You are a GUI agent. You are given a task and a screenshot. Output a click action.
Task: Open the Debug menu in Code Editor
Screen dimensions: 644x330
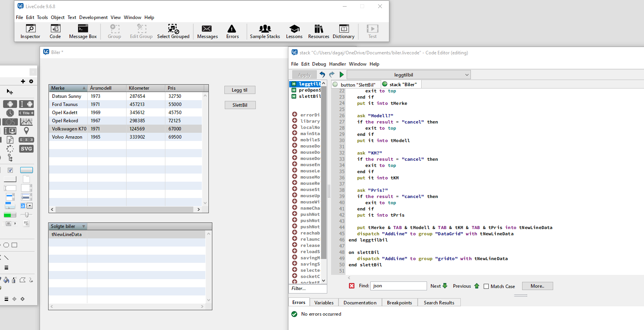tap(319, 64)
